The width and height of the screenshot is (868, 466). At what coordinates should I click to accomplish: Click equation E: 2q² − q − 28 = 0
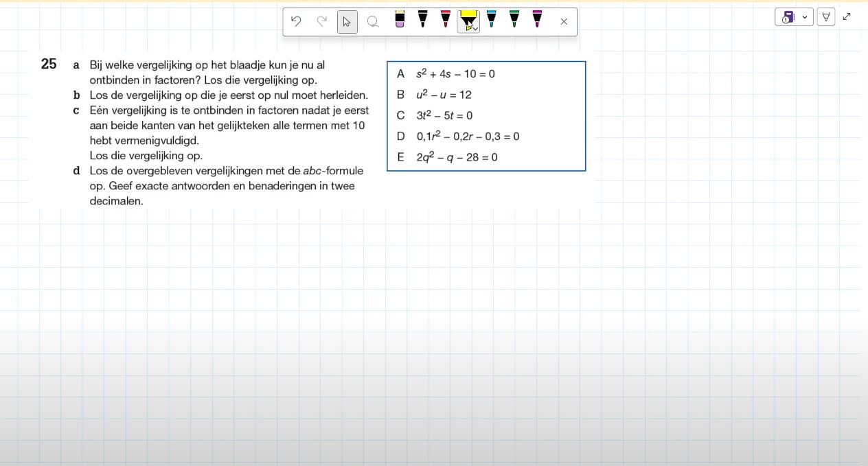(457, 157)
